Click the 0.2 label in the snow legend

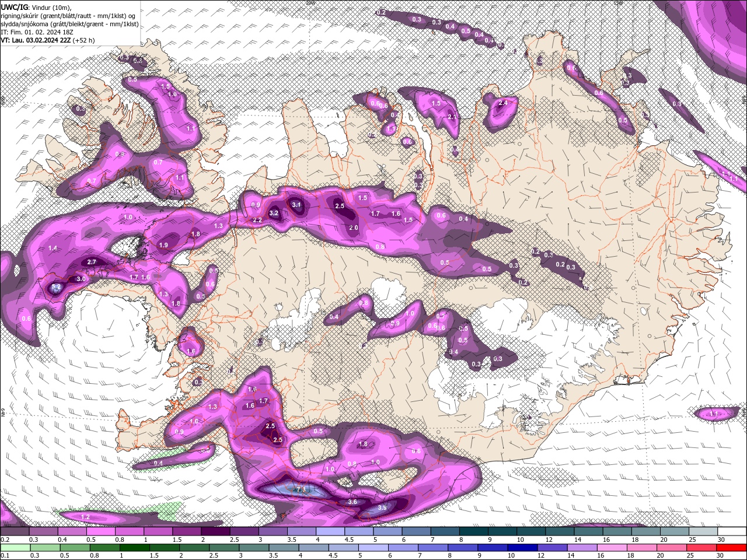click(x=5, y=540)
